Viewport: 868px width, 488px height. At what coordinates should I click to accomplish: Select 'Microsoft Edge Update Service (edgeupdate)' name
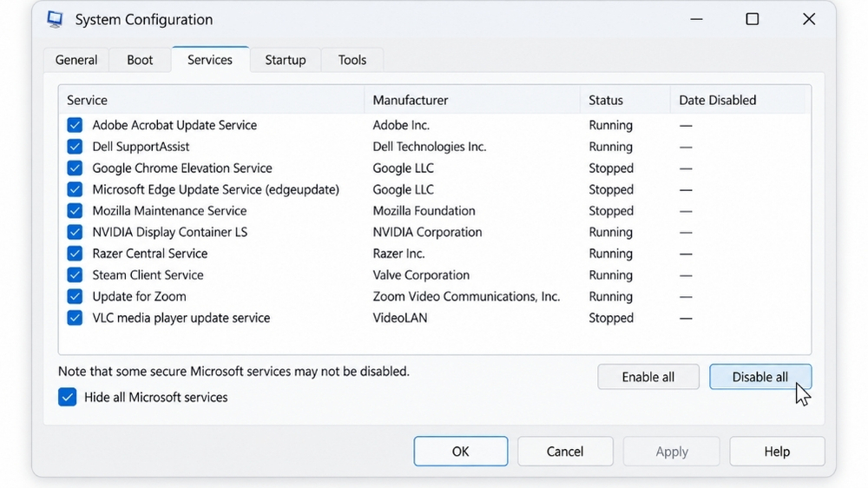[x=216, y=189]
